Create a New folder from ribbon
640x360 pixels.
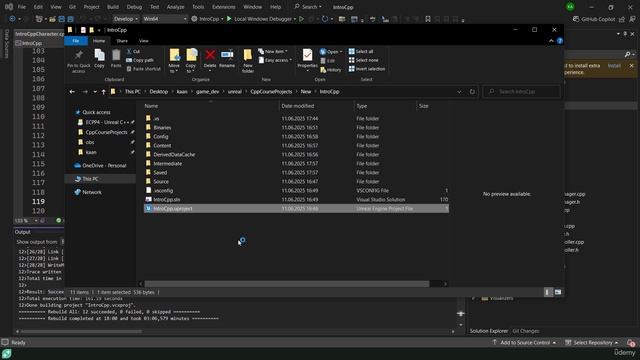tap(247, 61)
